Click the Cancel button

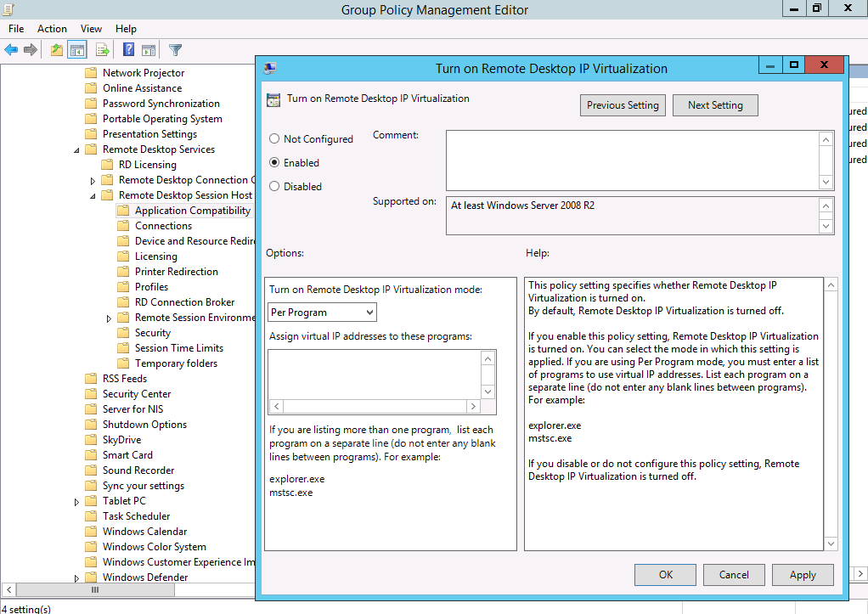coord(734,575)
